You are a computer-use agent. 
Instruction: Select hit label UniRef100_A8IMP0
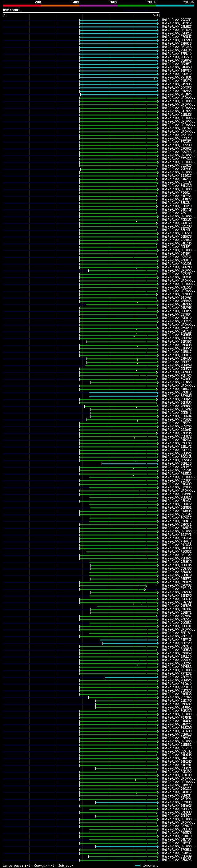click(x=177, y=94)
